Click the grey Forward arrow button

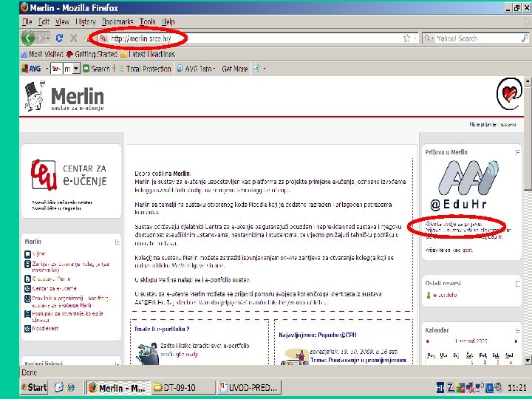41,38
